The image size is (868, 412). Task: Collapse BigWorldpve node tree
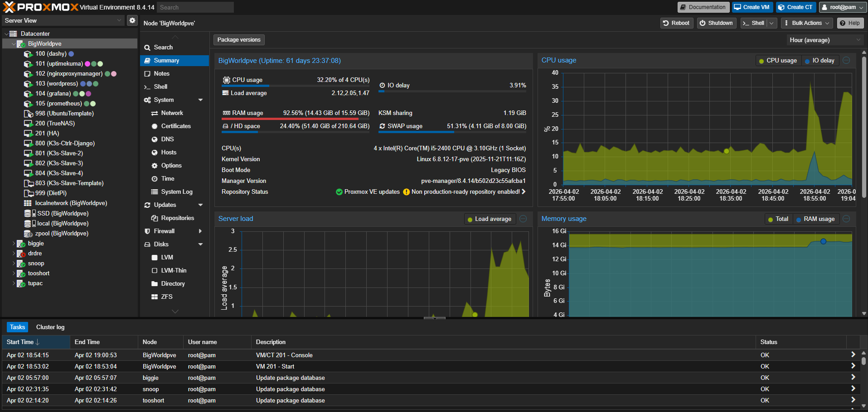point(14,44)
